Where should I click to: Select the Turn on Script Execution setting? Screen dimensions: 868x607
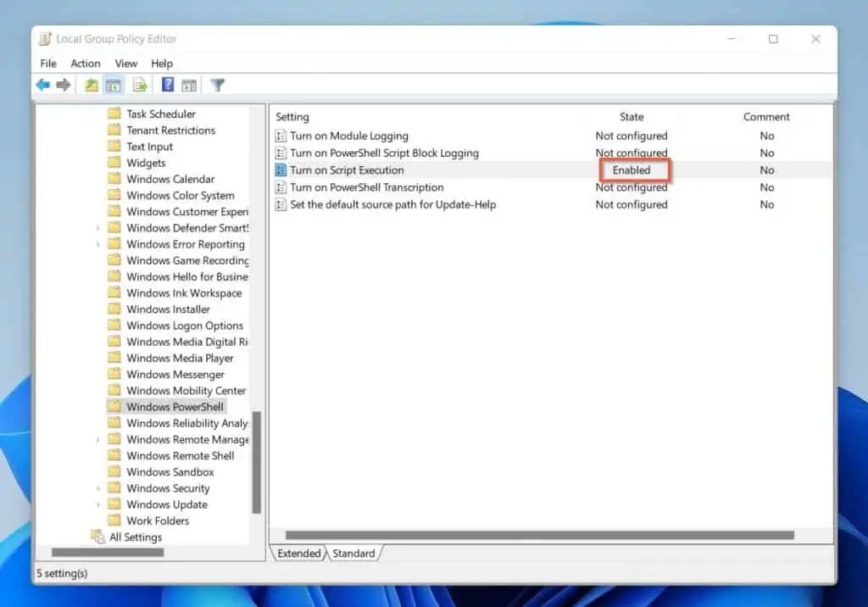[x=347, y=170]
